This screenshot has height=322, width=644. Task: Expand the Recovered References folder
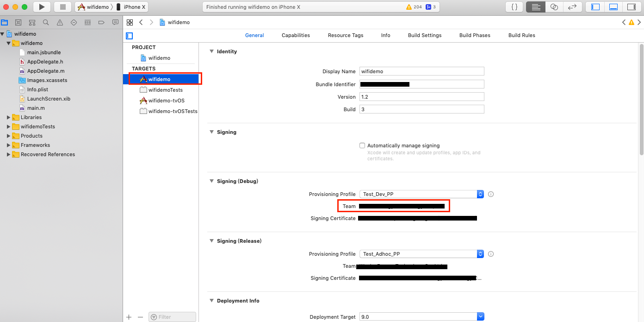8,154
